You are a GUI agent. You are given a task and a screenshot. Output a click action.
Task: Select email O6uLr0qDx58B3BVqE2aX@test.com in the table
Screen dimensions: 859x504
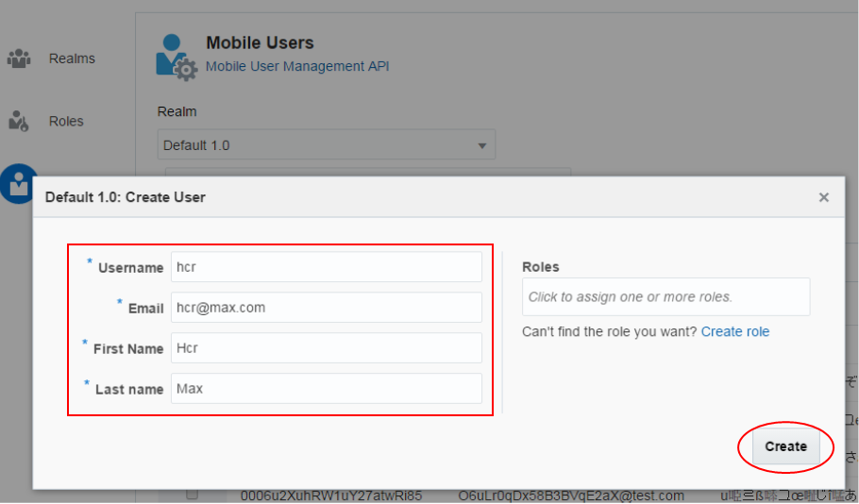tap(571, 496)
